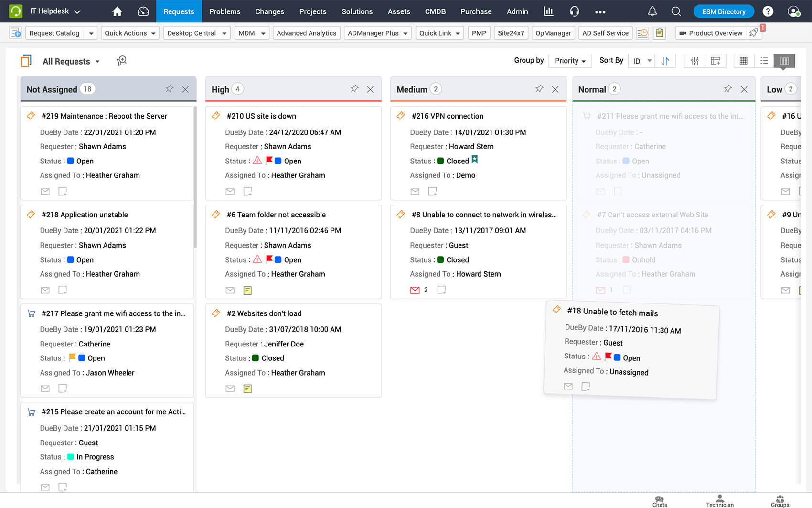The width and height of the screenshot is (812, 508).
Task: Pin the Not Assigned column
Action: coord(170,89)
